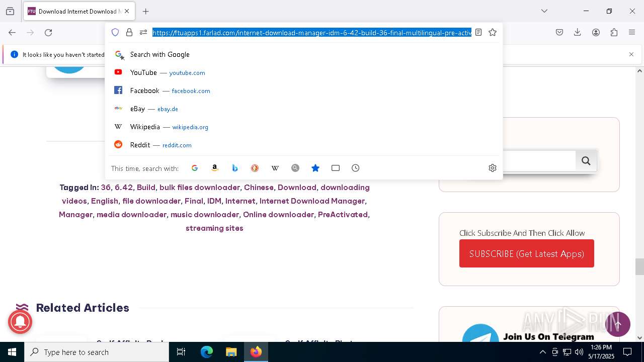This screenshot has height=362, width=644.
Task: Open the Save to Pocket icon
Action: (x=559, y=32)
